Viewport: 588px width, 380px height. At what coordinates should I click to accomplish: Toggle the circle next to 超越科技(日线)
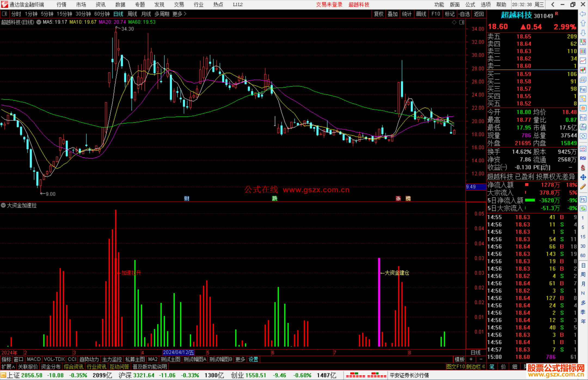click(39, 22)
